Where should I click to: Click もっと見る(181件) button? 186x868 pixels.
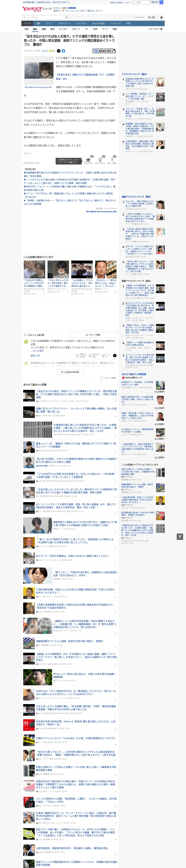click(x=70, y=372)
